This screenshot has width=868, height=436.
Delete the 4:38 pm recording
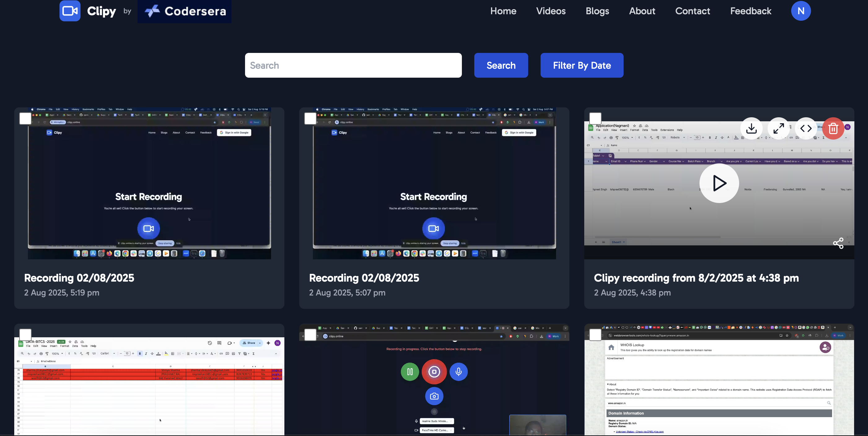click(833, 128)
